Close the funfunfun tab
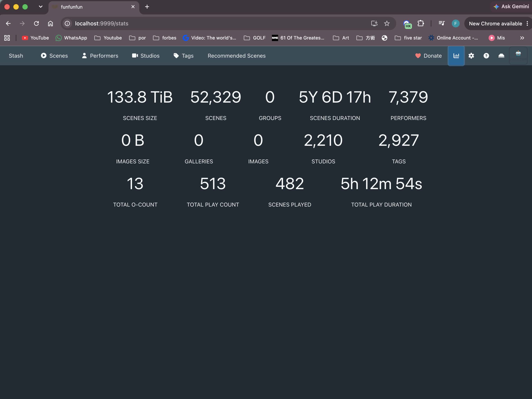This screenshot has height=399, width=532. (x=133, y=7)
